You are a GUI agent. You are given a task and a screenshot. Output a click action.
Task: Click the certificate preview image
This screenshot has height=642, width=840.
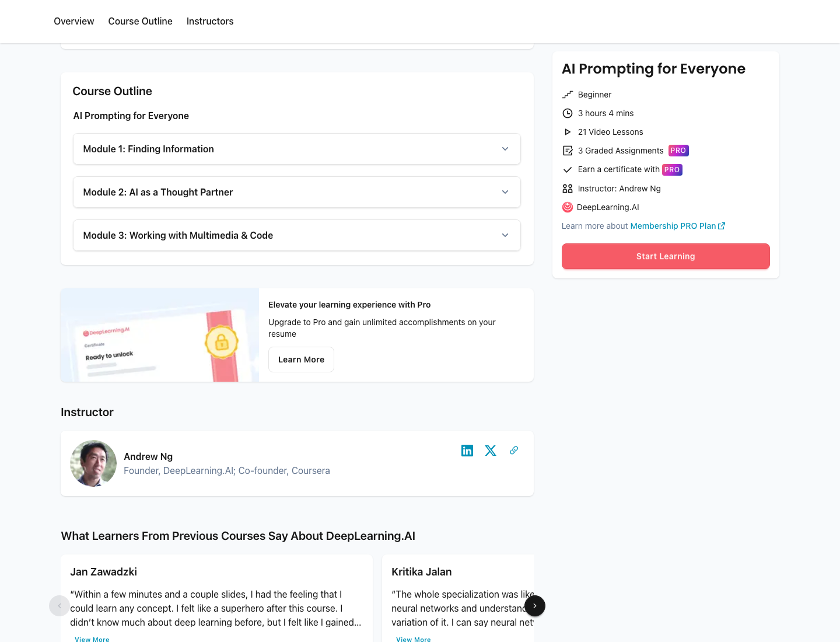click(x=160, y=335)
